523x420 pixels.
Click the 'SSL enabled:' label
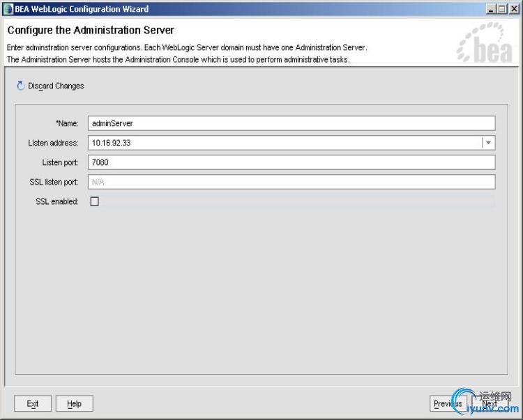57,201
